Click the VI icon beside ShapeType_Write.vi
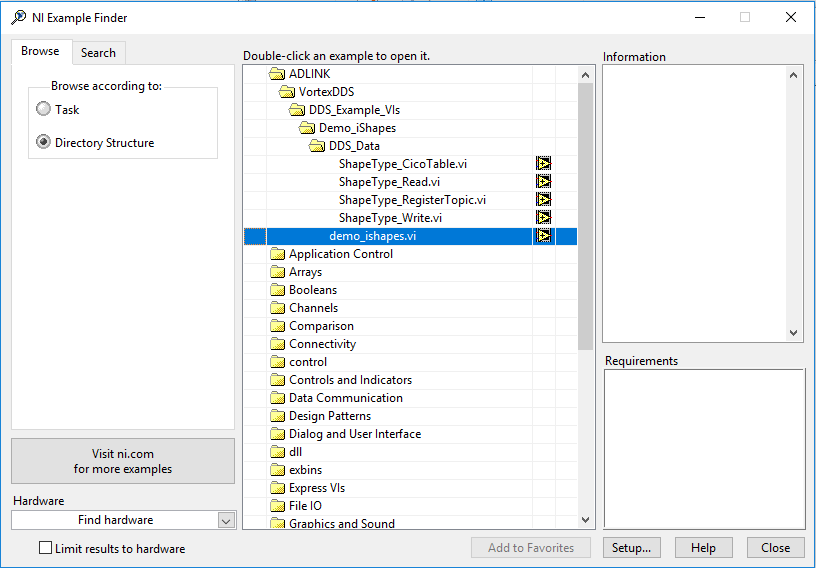The image size is (816, 568). click(543, 218)
